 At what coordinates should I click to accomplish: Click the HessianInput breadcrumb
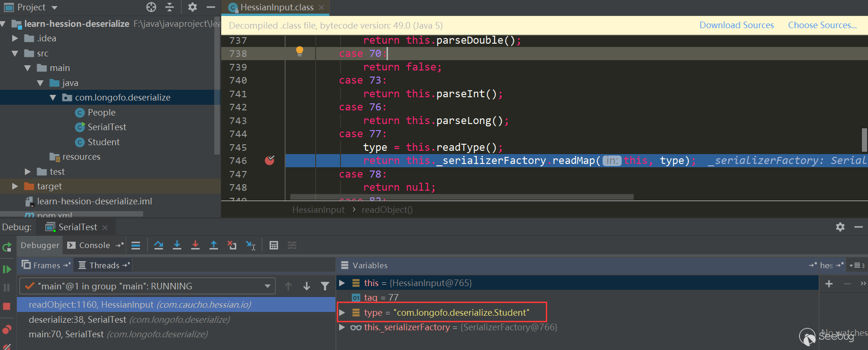318,210
